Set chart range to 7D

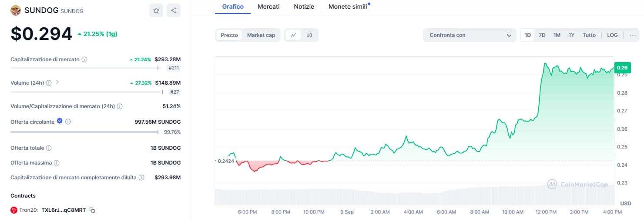click(x=542, y=35)
